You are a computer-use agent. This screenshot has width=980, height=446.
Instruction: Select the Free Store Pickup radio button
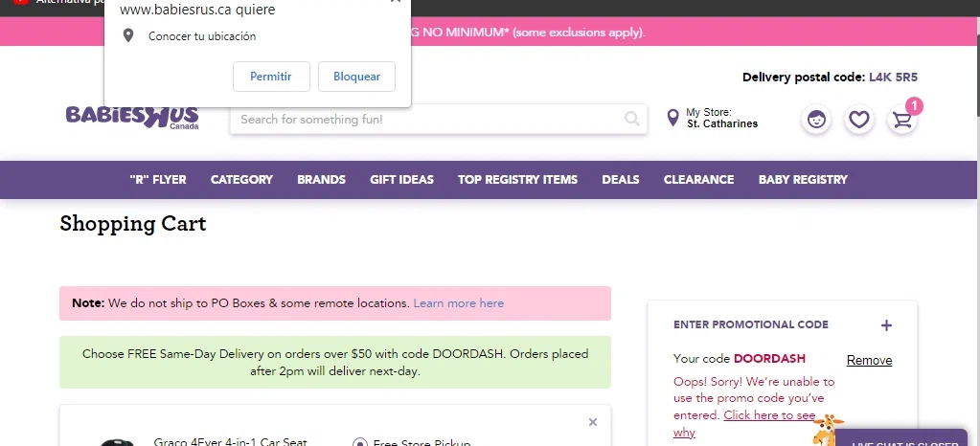click(359, 443)
